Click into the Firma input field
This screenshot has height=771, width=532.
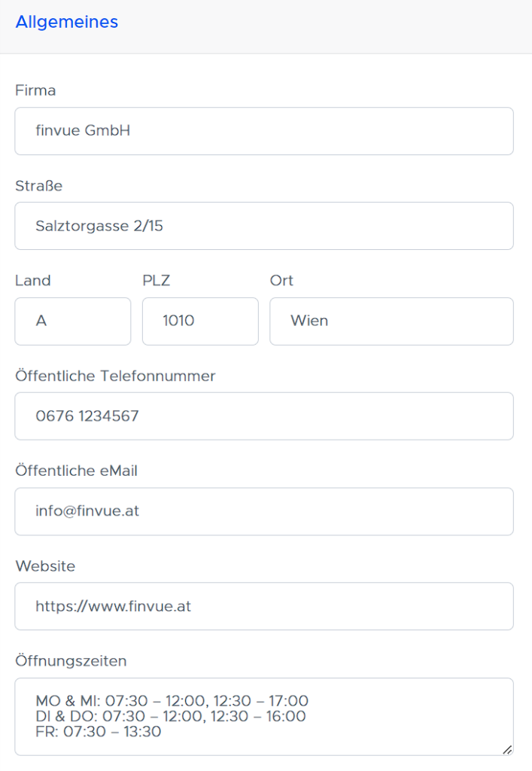[263, 131]
